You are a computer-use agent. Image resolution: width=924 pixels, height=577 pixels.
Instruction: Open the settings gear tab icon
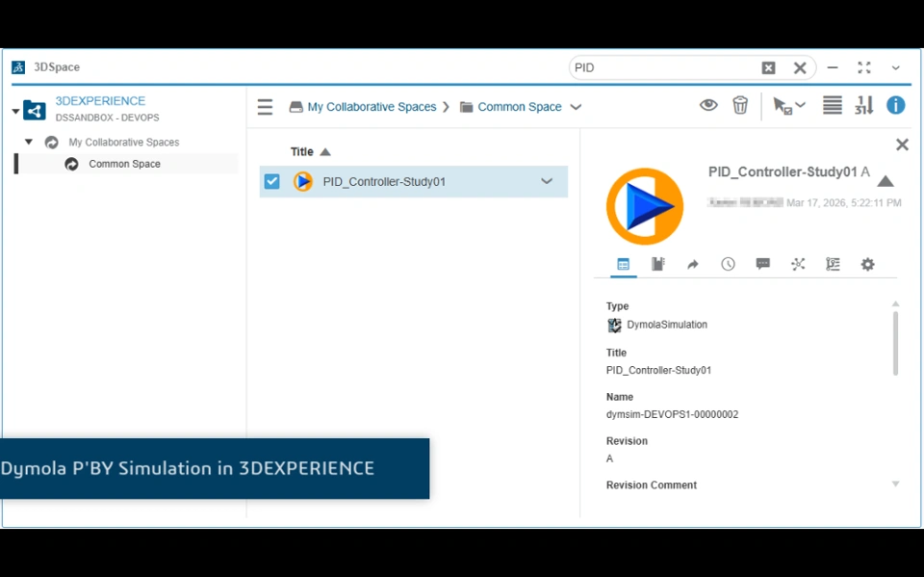pyautogui.click(x=867, y=264)
